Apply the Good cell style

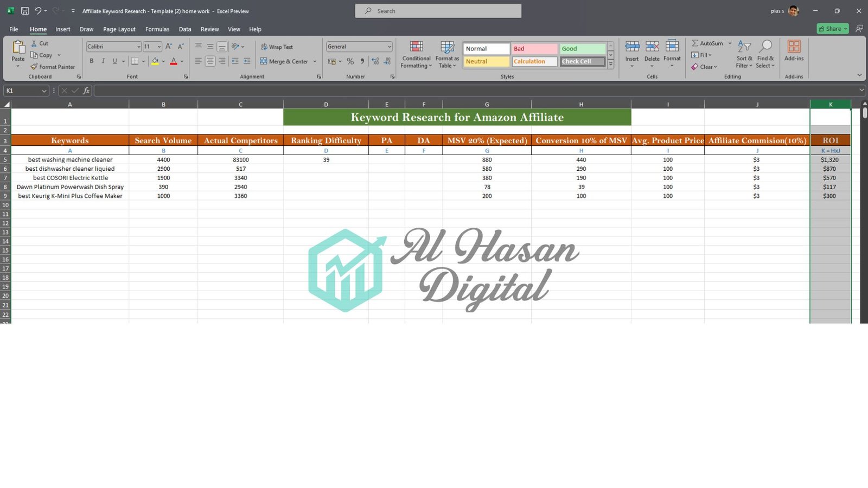582,49
